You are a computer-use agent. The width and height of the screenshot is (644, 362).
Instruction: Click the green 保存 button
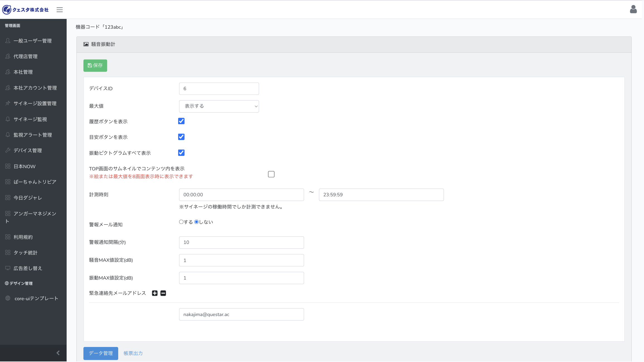tap(95, 65)
